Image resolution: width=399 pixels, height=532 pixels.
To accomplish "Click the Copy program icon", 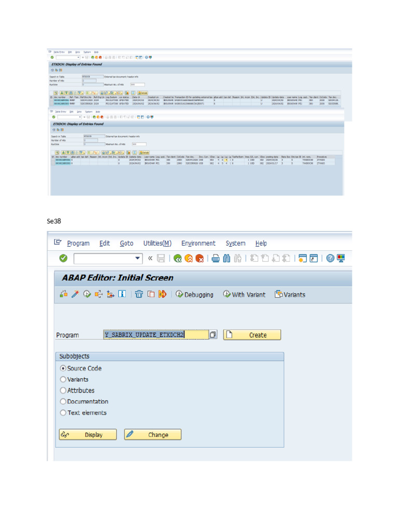I will coord(151,294).
